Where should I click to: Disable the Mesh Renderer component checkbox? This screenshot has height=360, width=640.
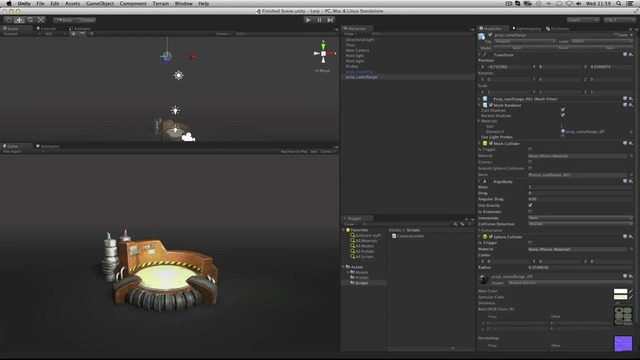pyautogui.click(x=491, y=105)
